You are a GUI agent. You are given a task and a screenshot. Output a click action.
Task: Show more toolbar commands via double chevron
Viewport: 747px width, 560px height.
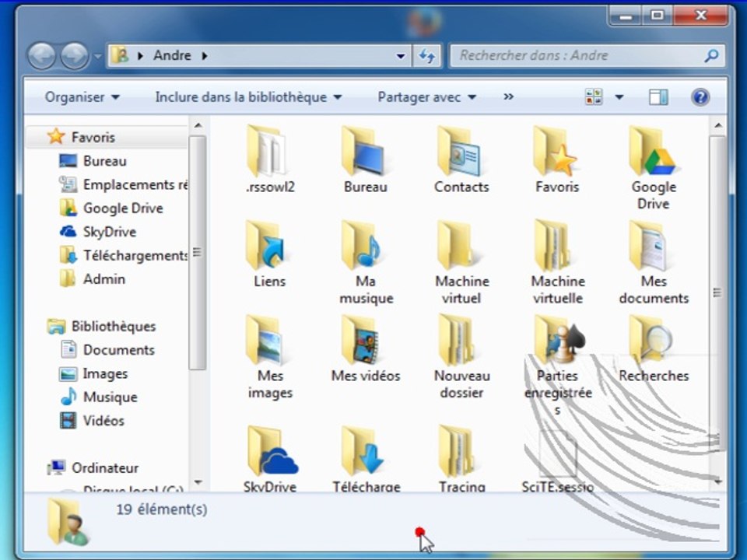point(508,96)
